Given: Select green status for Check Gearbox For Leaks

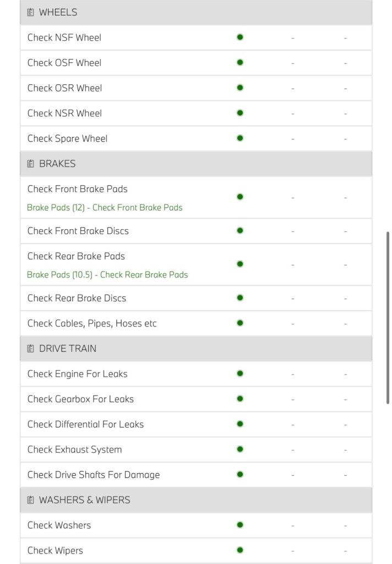Looking at the screenshot, I should pyautogui.click(x=240, y=399).
